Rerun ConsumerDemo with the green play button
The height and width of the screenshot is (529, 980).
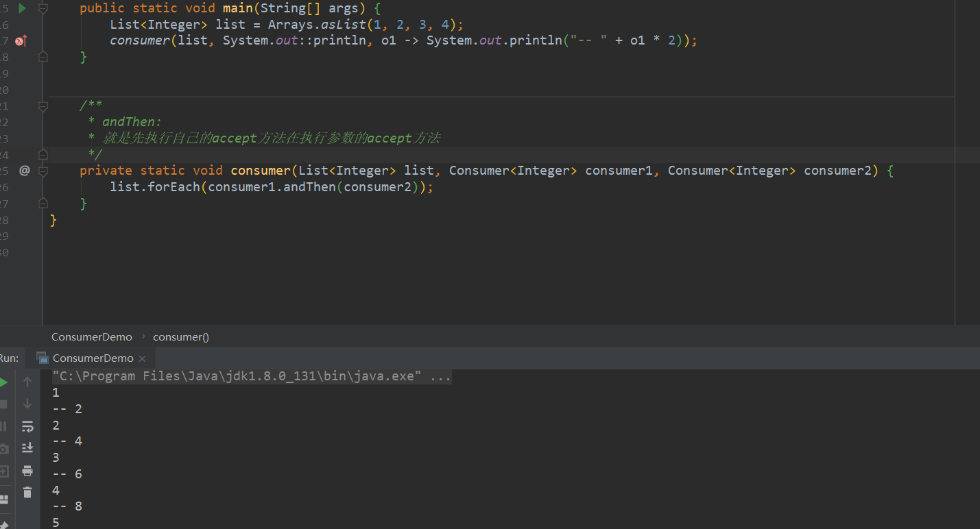pos(4,382)
